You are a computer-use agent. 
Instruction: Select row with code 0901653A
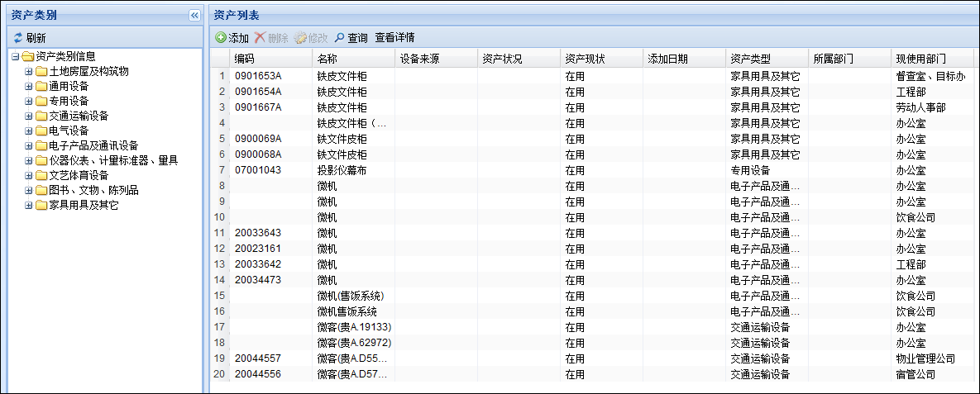click(591, 76)
